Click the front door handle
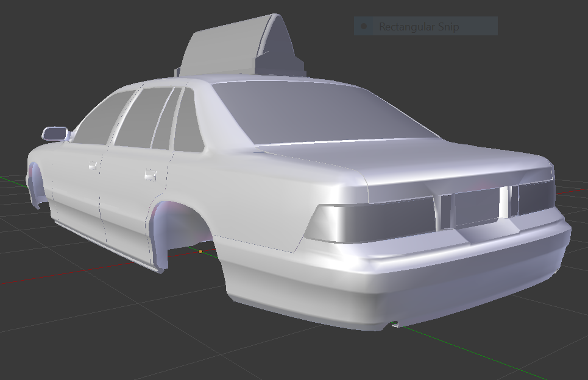Viewport: 588px width, 380px height. click(93, 165)
